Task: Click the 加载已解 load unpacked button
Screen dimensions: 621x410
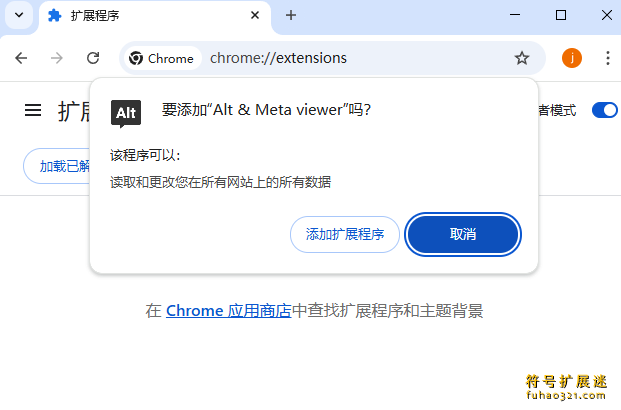Action: (57, 166)
